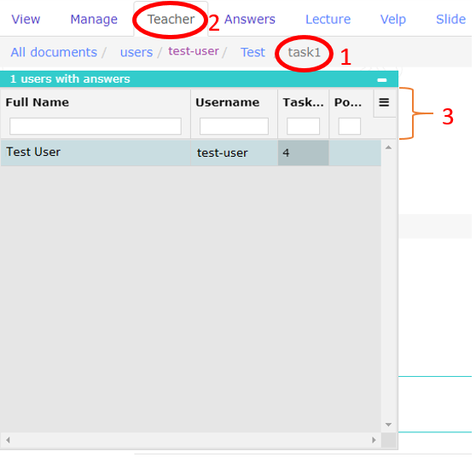This screenshot has height=457, width=476.
Task: Minimize the users with answers panel
Action: click(382, 80)
